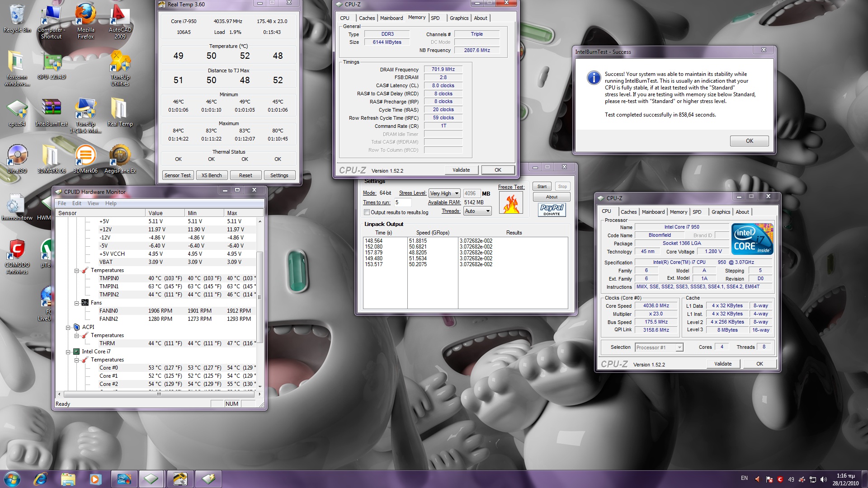The image size is (868, 488).
Task: Open the Threads Auto dropdown
Action: point(477,211)
